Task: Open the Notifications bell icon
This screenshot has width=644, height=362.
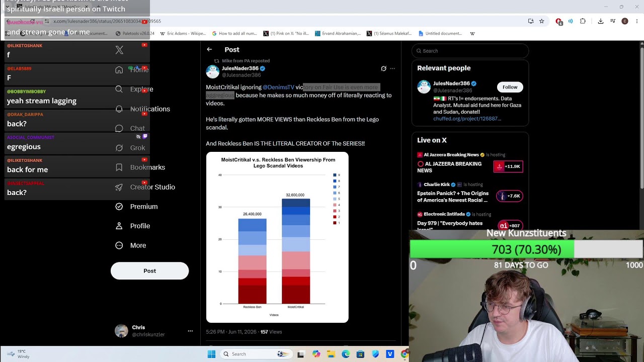Action: point(119,109)
